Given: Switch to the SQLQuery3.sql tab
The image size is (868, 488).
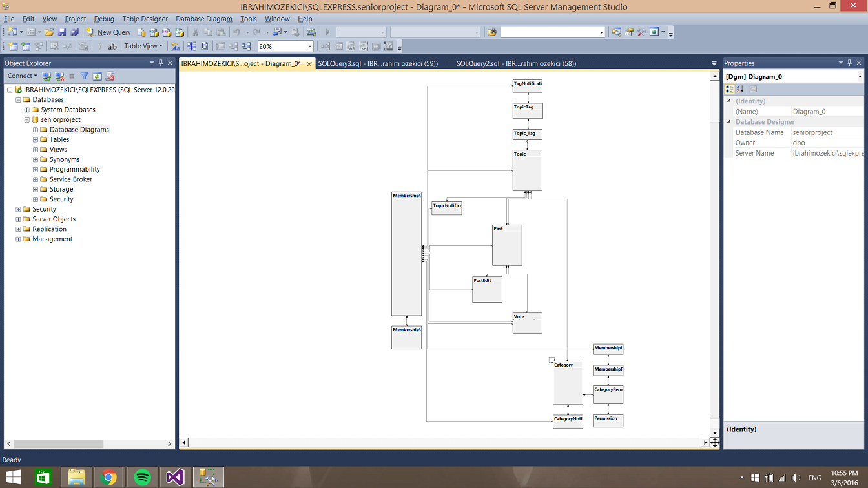Looking at the screenshot, I should pos(378,63).
